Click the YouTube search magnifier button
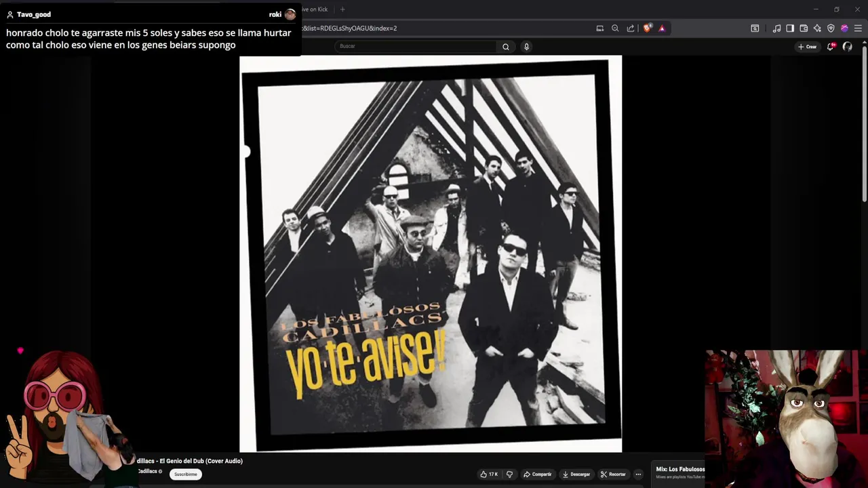This screenshot has height=488, width=868. tap(505, 47)
